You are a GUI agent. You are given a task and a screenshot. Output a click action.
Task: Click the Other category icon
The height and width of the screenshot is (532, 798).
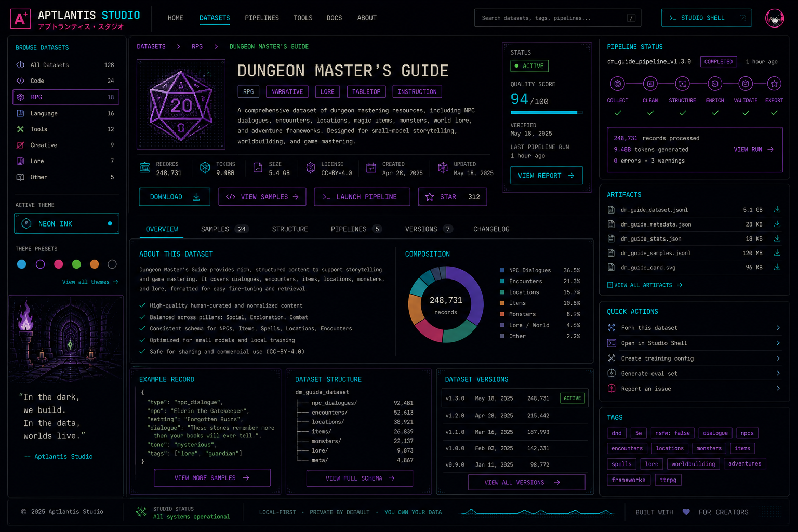click(x=20, y=177)
